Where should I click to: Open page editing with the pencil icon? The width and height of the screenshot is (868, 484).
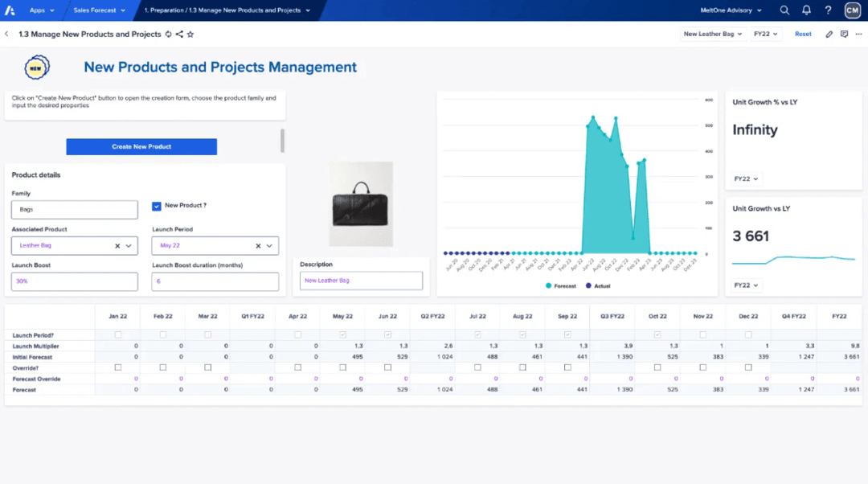click(x=829, y=34)
